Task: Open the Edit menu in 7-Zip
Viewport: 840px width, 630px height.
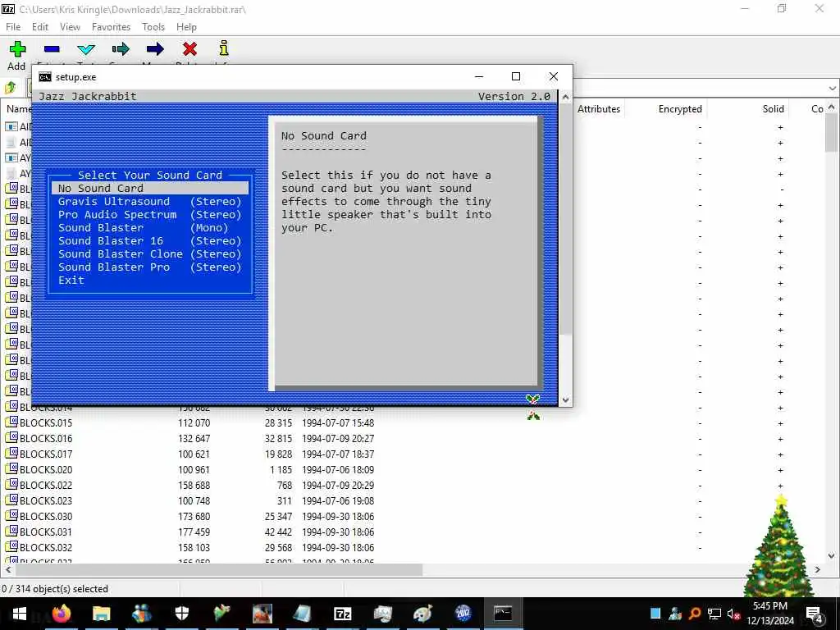Action: (x=40, y=27)
